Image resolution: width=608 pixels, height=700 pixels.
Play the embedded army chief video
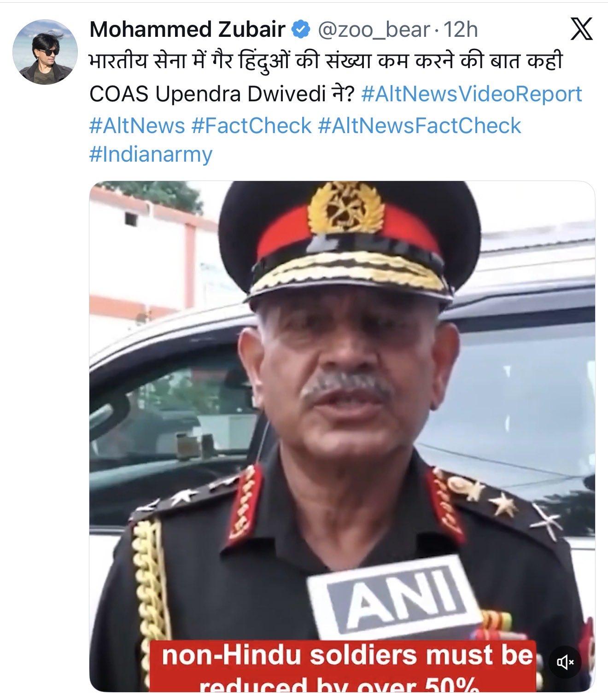[x=342, y=436]
